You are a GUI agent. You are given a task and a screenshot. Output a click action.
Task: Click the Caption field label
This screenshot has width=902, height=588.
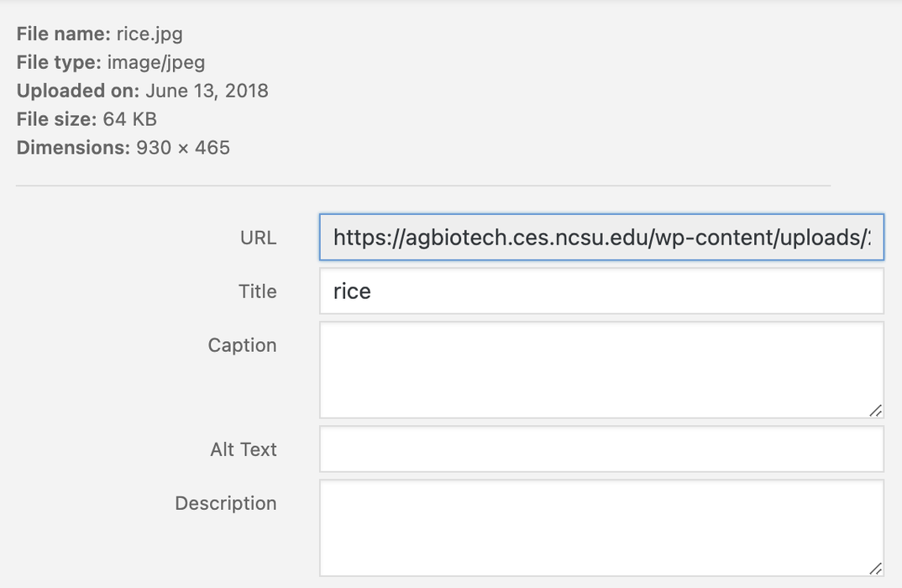(x=243, y=345)
